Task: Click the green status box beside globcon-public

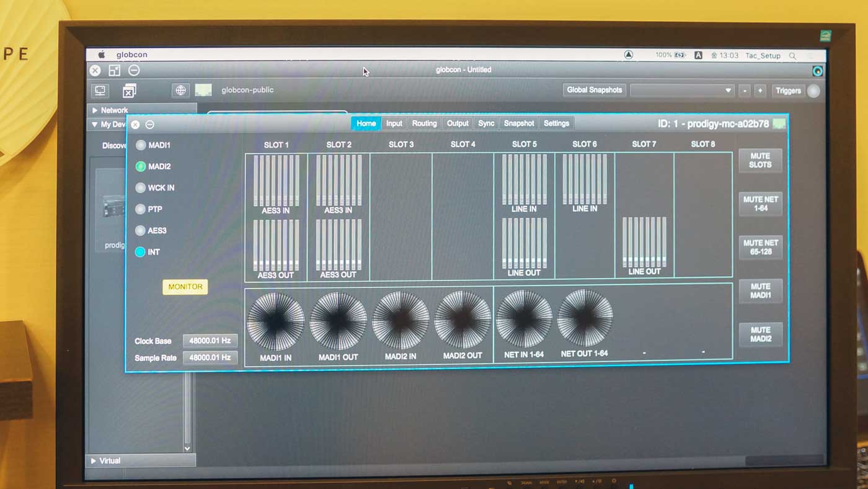Action: pyautogui.click(x=203, y=91)
